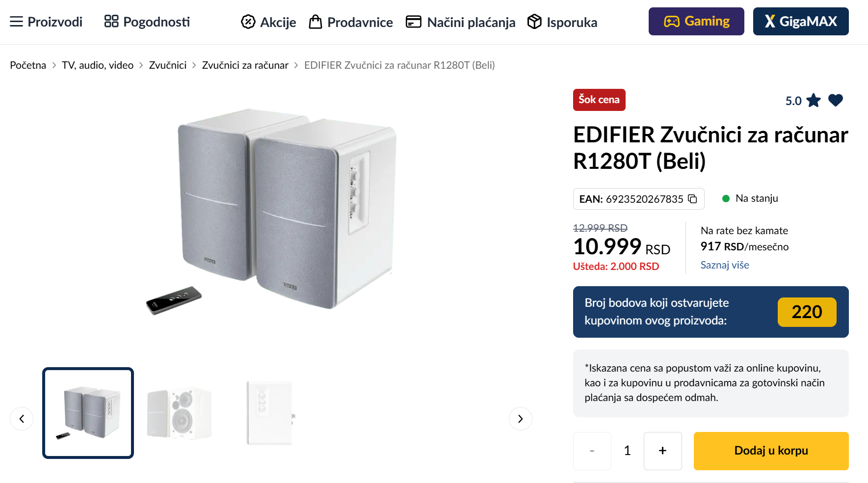Screen dimensions: 868x483
Task: Increase quantity with the plus button
Action: click(x=662, y=451)
